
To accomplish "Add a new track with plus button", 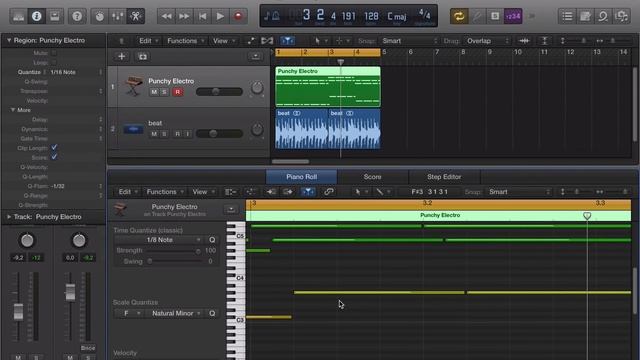I will pos(121,56).
